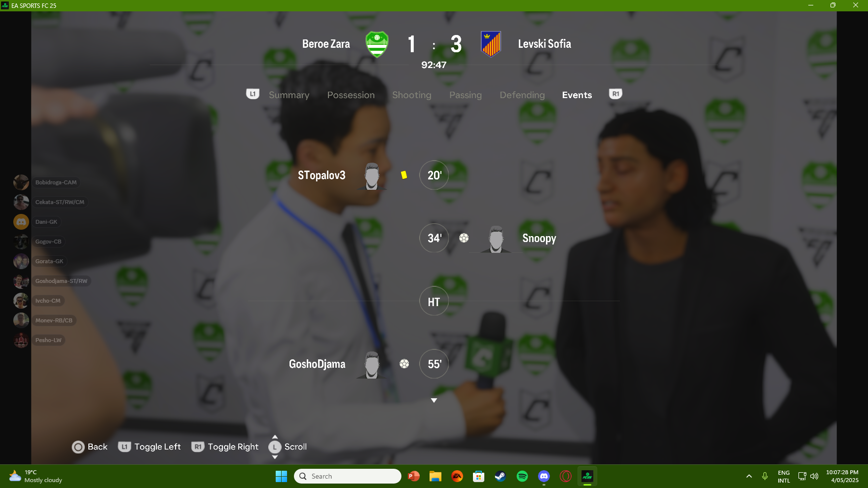Viewport: 868px width, 488px height.
Task: Open the volume tray control
Action: pyautogui.click(x=814, y=476)
